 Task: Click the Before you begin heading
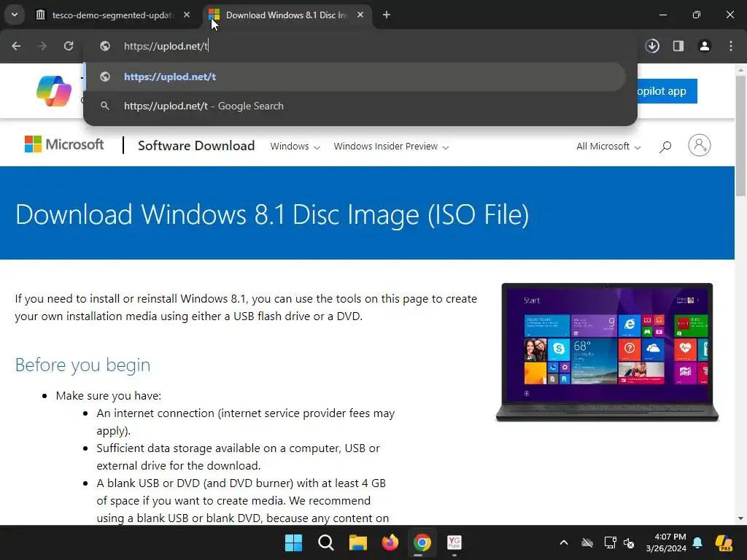click(83, 365)
